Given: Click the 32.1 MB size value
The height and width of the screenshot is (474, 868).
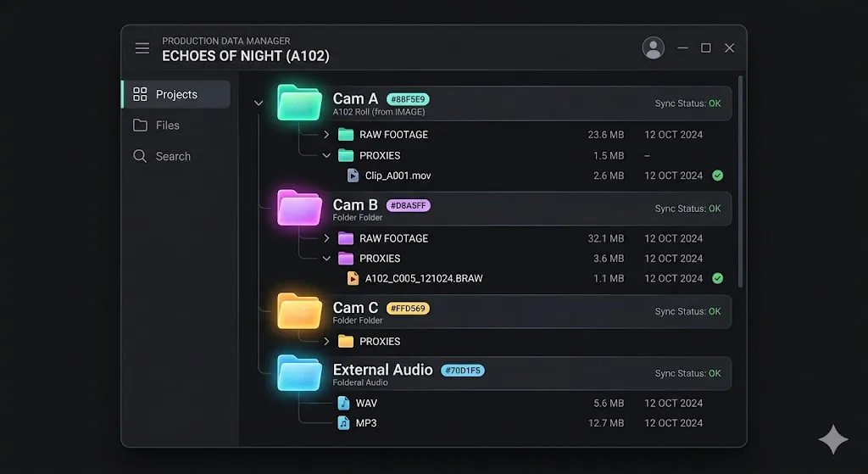Looking at the screenshot, I should point(605,238).
